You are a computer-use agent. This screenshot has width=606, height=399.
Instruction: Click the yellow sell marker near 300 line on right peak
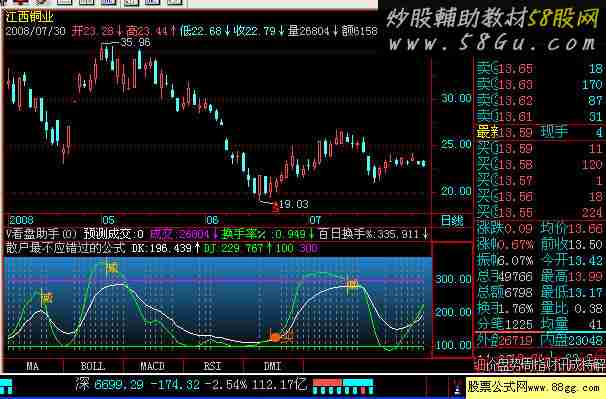352,285
